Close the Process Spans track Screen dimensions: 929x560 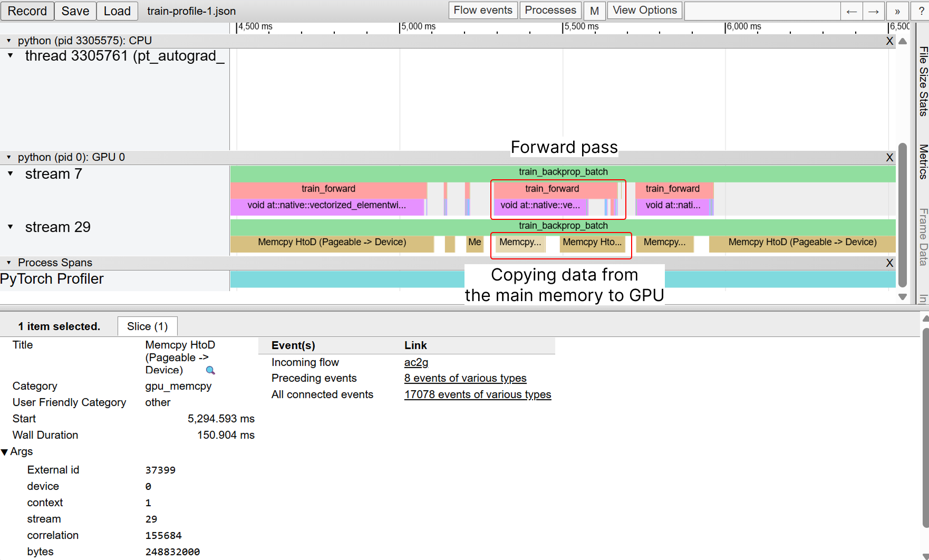[x=889, y=263]
